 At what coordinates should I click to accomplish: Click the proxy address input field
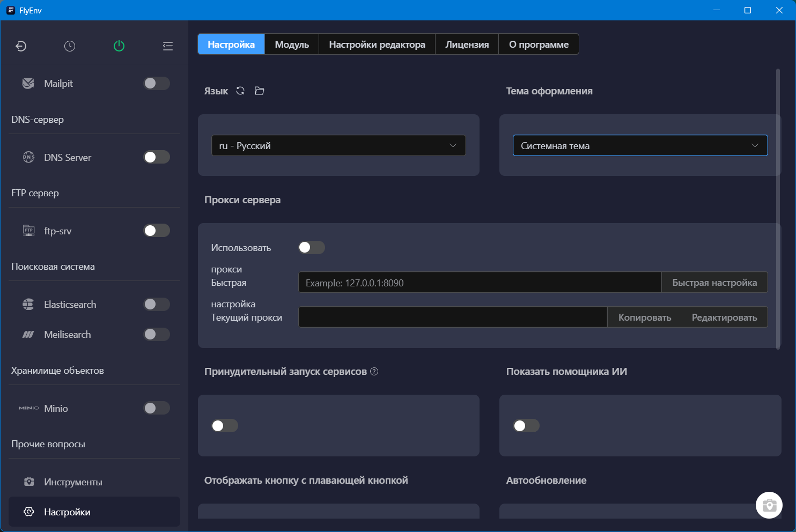click(x=479, y=283)
